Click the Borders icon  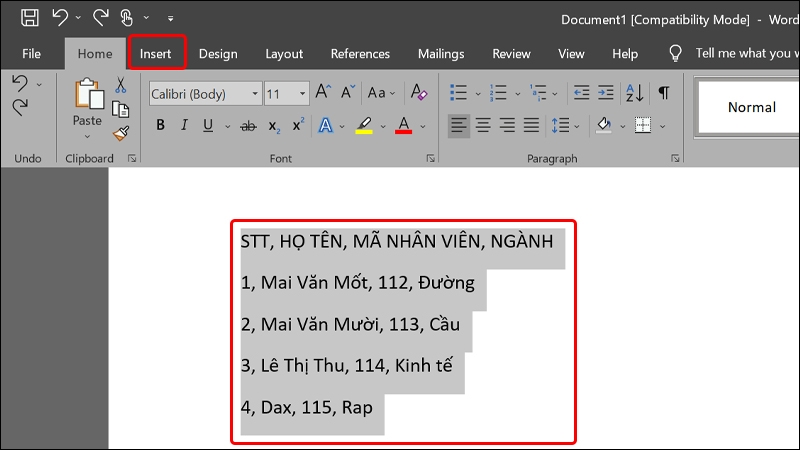(642, 125)
